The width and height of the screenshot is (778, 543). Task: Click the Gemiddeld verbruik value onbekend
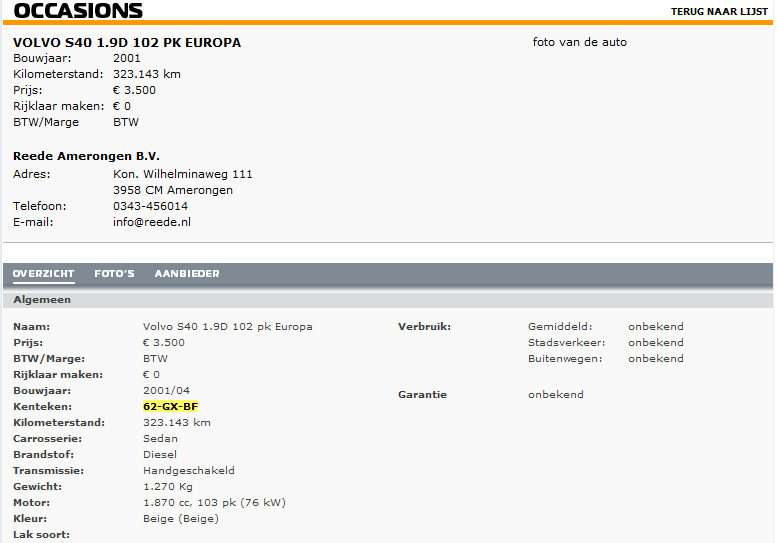(656, 327)
